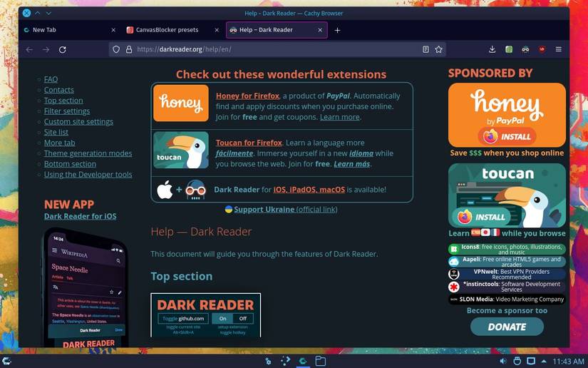Open the uBlock Origin extension popup
The image size is (588, 368).
click(x=542, y=49)
